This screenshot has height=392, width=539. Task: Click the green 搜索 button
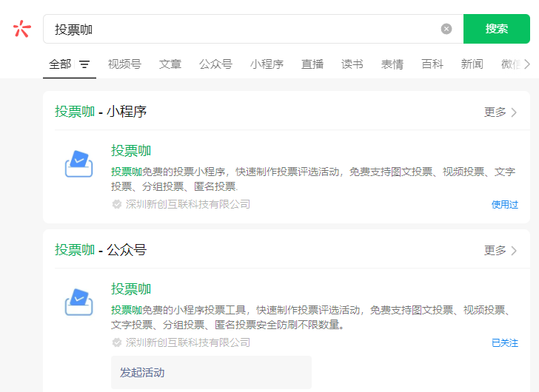[496, 29]
